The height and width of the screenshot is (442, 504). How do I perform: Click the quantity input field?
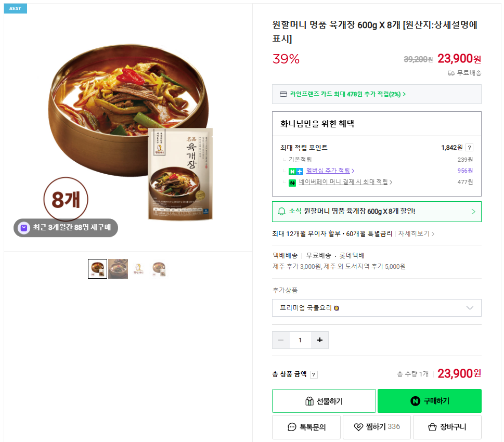(x=300, y=340)
